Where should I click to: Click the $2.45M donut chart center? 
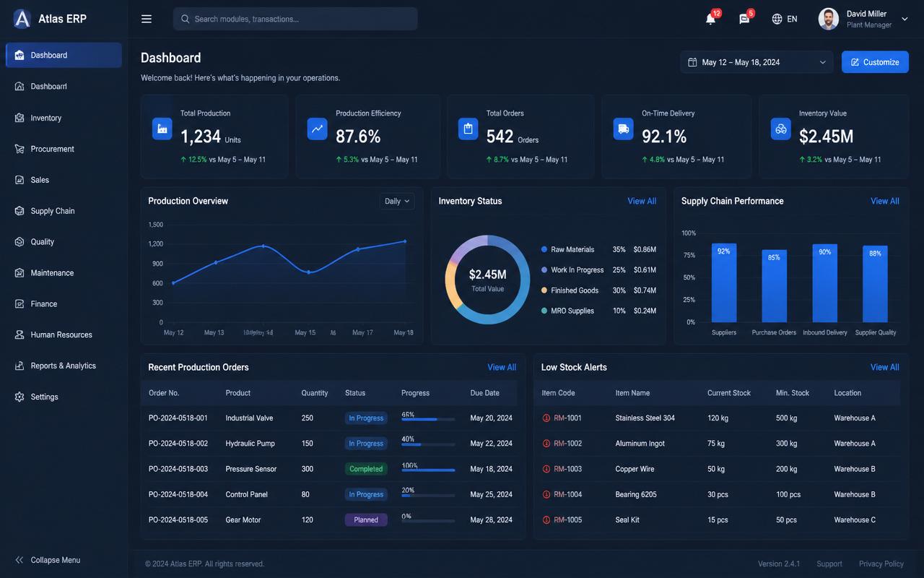pos(488,280)
